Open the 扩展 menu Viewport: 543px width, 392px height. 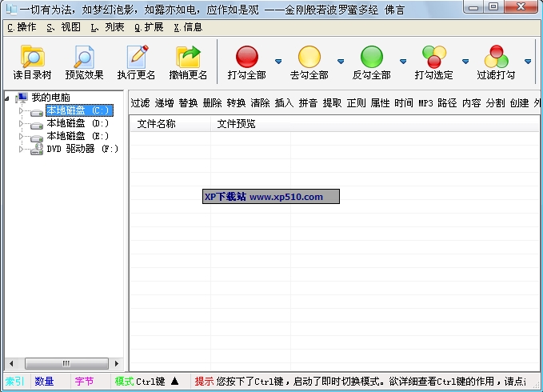pyautogui.click(x=149, y=26)
